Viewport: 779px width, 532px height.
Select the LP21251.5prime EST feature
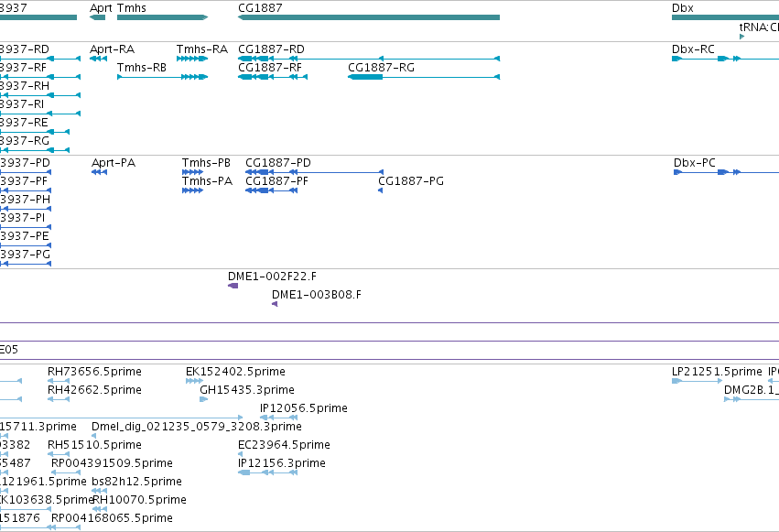click(697, 381)
